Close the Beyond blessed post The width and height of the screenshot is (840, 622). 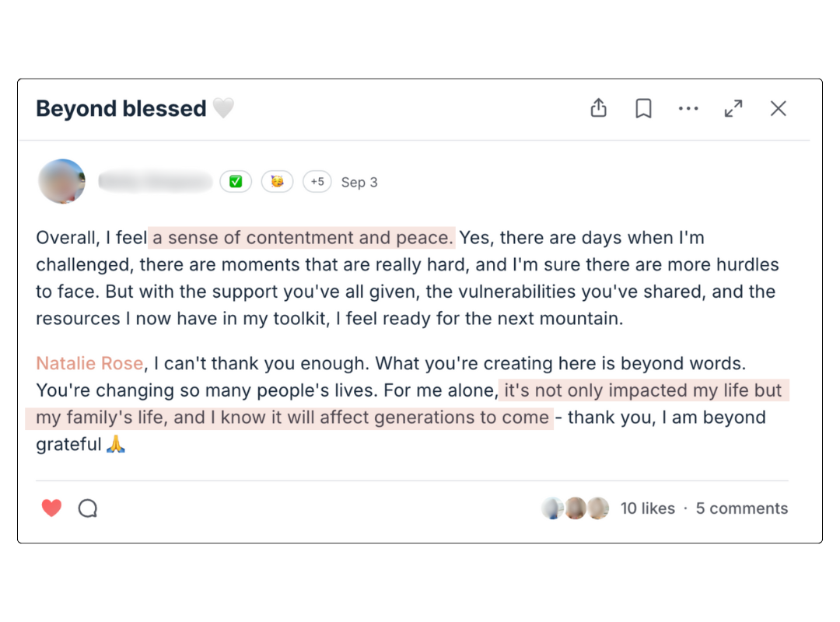click(x=779, y=109)
